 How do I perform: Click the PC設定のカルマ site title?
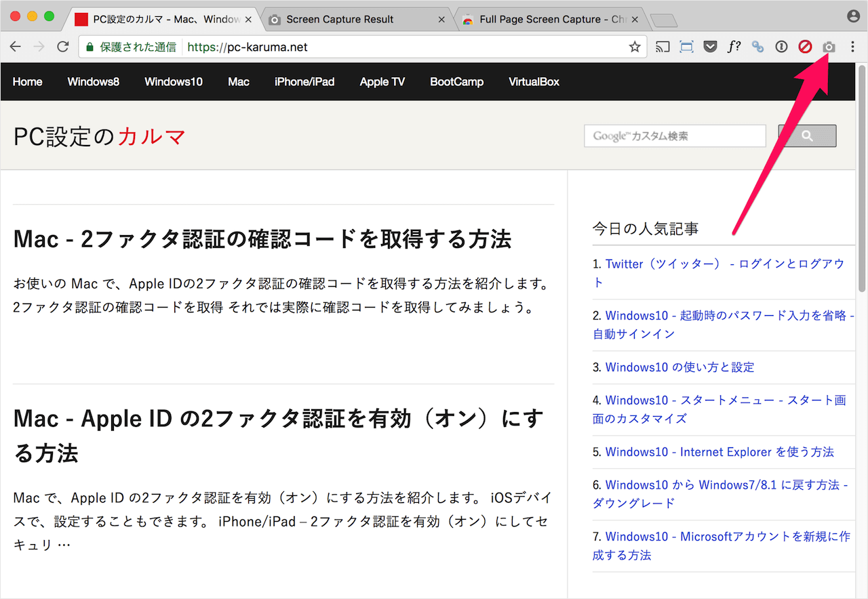pos(100,136)
